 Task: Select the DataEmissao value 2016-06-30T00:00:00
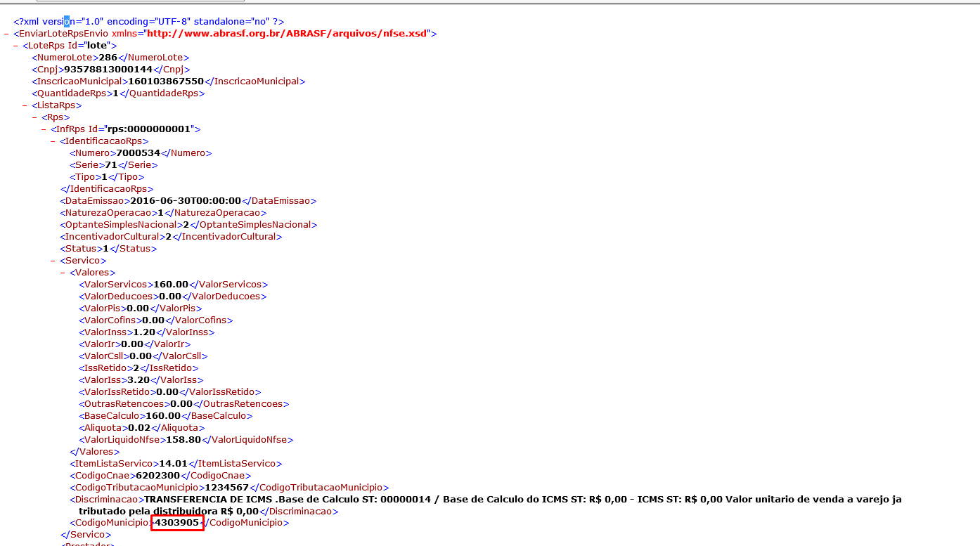click(x=186, y=201)
